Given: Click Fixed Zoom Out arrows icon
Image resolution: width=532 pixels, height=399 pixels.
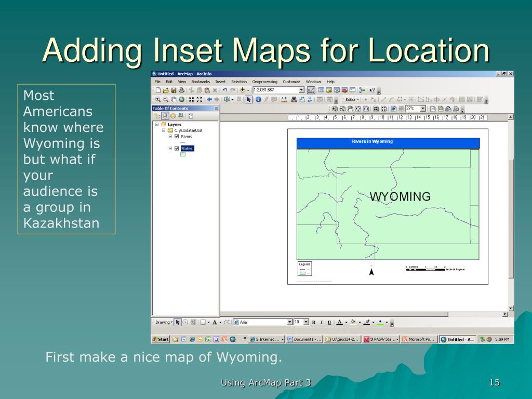Looking at the screenshot, I should pos(199,99).
